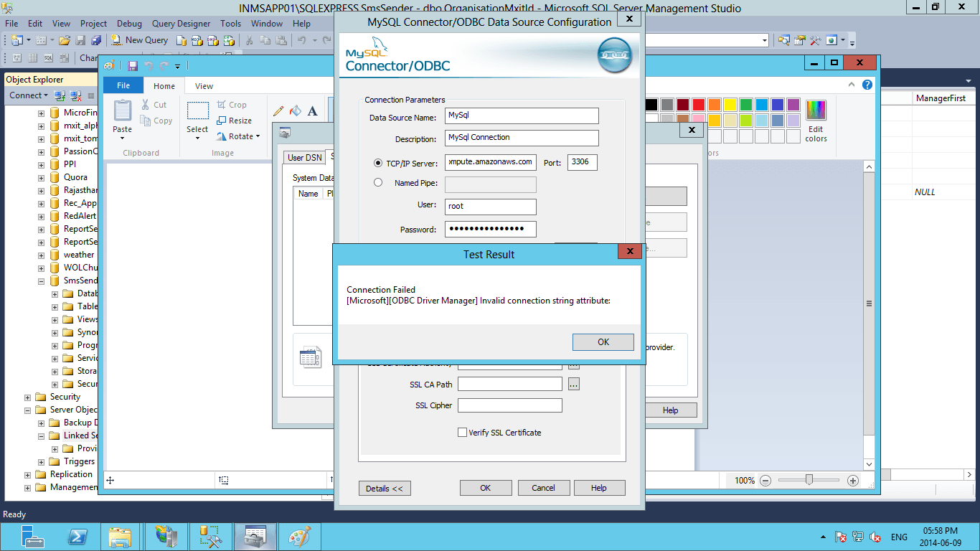Switch to the User DSN tab
This screenshot has height=551, width=980.
point(305,158)
